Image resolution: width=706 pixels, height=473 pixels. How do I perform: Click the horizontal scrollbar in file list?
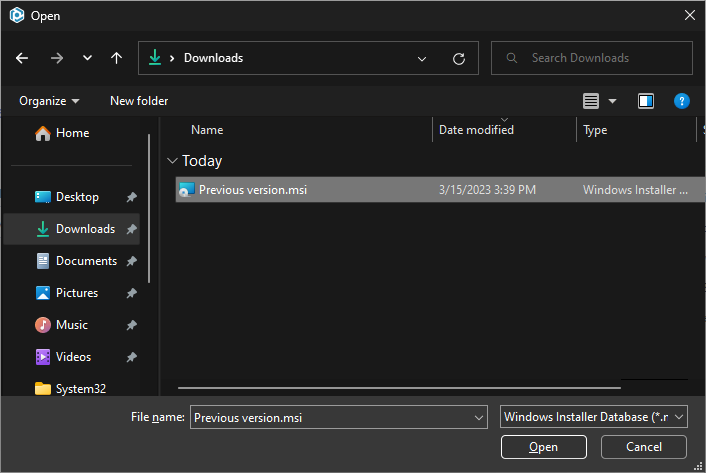[399, 387]
